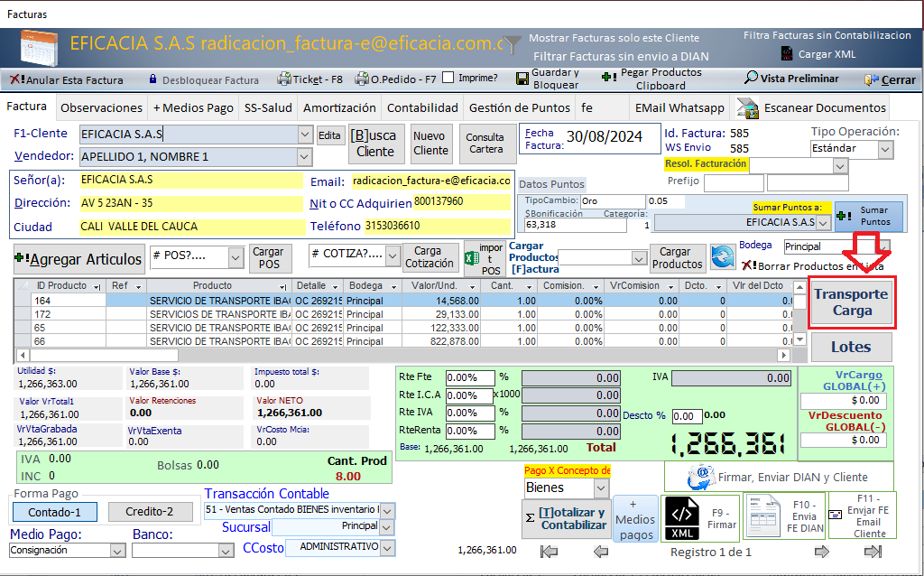Click the product table vertical scrollbar down arrow
The width and height of the screenshot is (924, 576).
(799, 339)
